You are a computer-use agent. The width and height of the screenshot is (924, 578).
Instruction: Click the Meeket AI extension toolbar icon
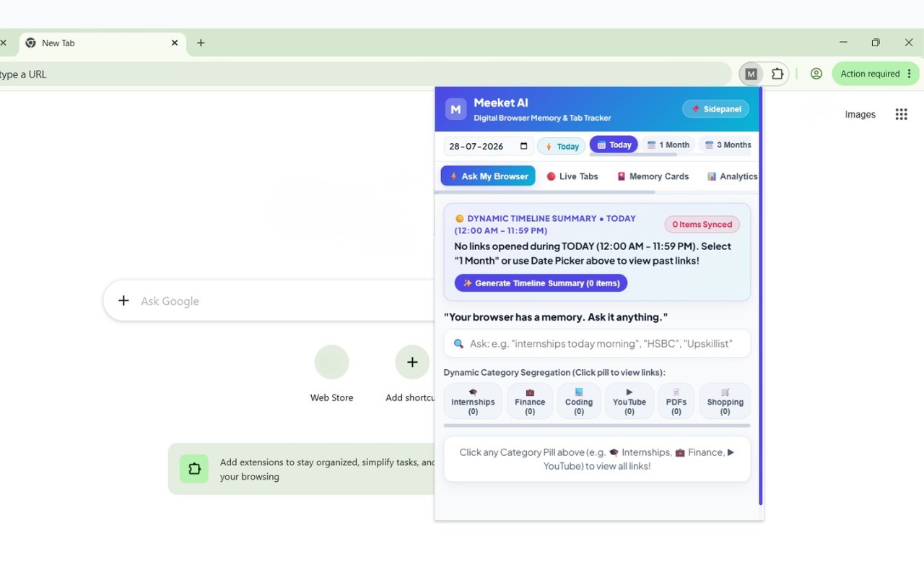tap(751, 74)
